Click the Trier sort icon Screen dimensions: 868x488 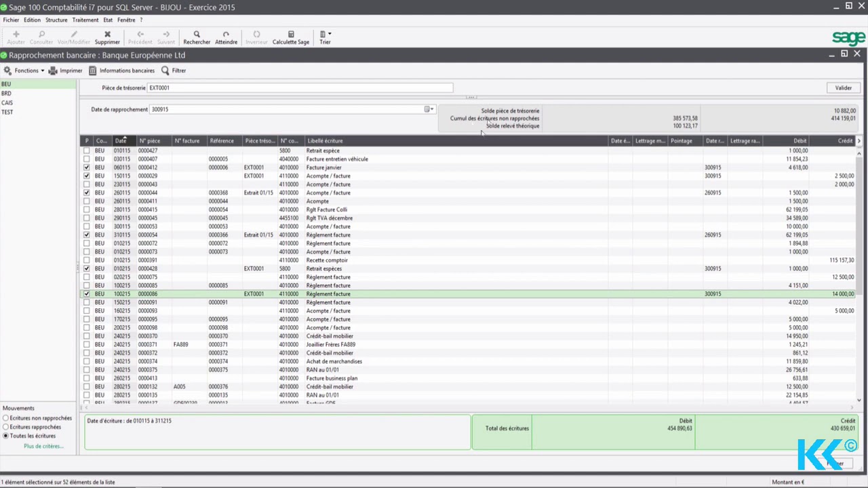coord(323,34)
